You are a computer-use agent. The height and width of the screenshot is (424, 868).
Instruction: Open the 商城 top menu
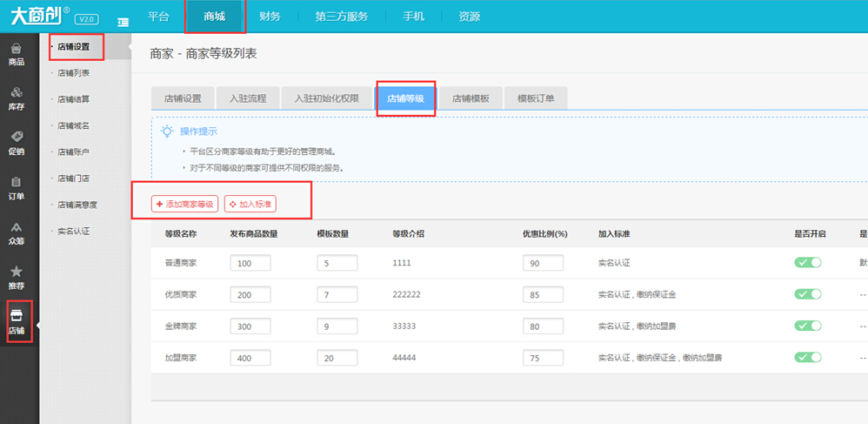tap(214, 17)
